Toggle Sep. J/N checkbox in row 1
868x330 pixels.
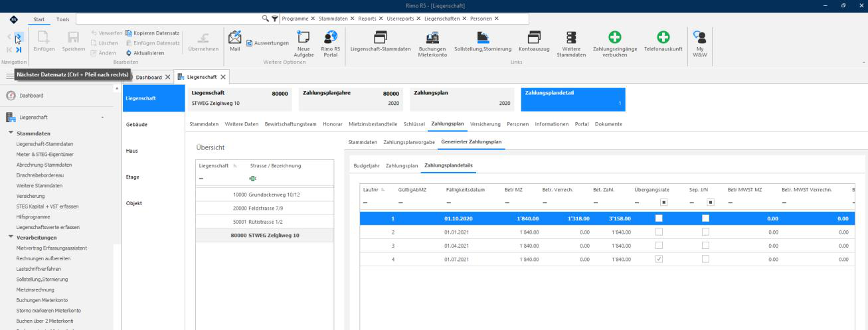706,218
